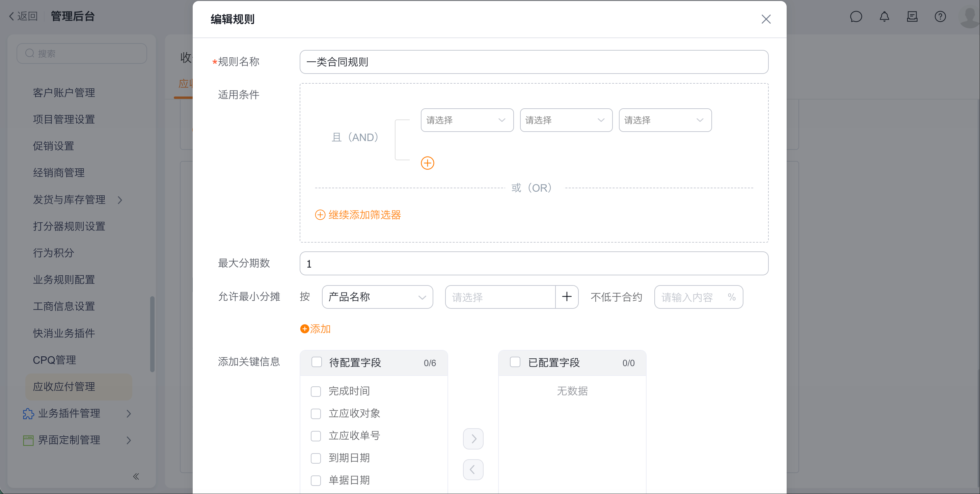Screen dimensions: 980x494
Task: Check the 完成时间 field checkbox
Action: click(x=316, y=391)
